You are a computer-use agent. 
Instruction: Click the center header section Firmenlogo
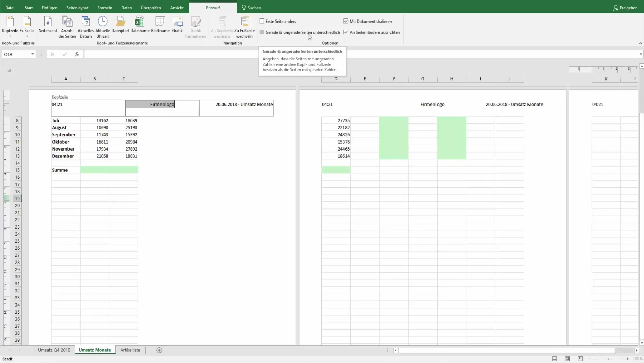[163, 108]
